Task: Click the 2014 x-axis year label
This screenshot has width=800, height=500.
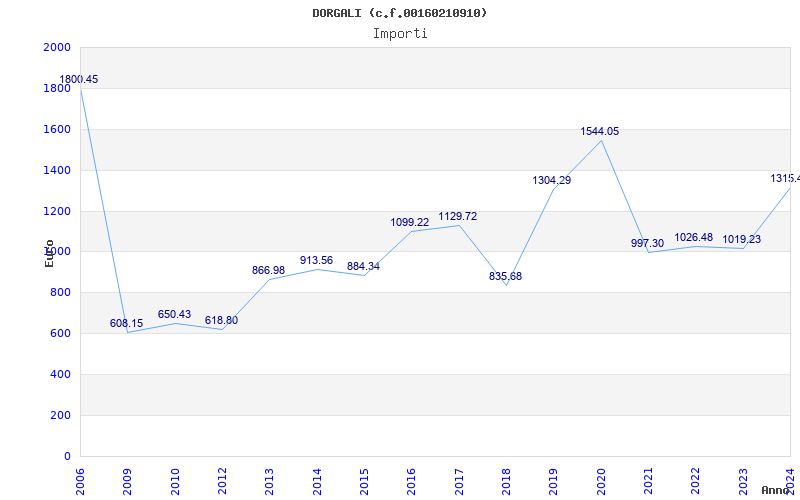Action: pyautogui.click(x=317, y=481)
